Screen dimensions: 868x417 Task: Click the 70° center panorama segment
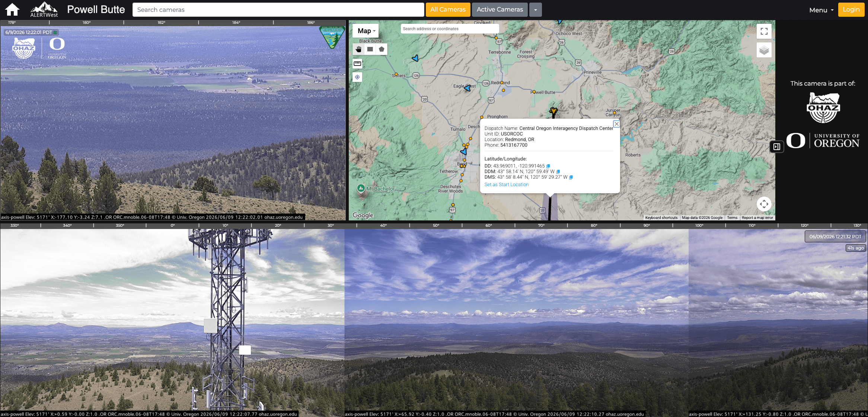coord(517,322)
